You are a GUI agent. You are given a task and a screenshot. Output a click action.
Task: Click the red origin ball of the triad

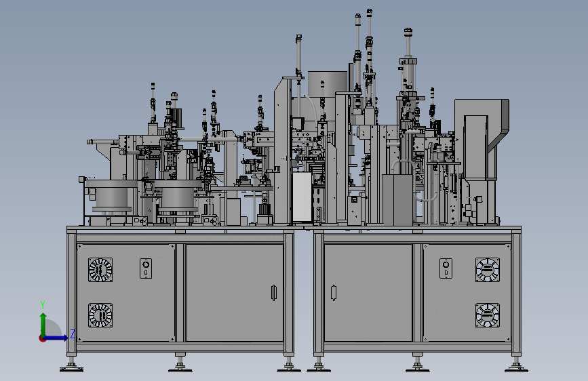tap(42, 338)
